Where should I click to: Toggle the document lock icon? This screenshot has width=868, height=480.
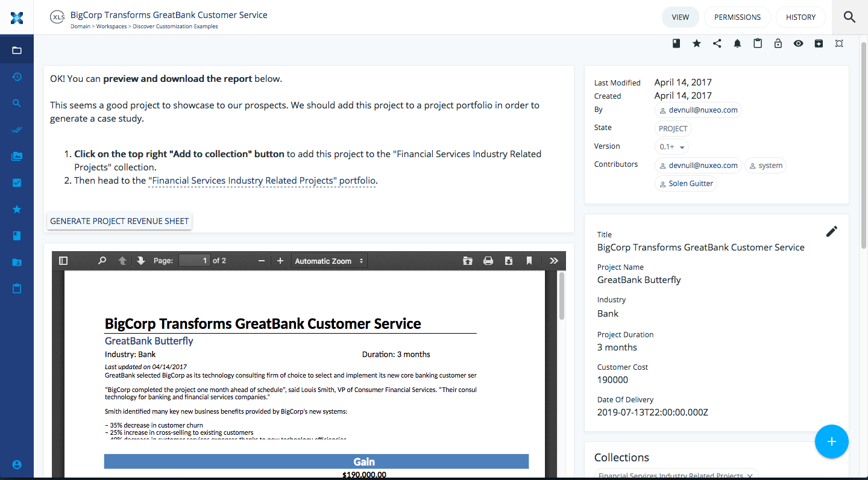pos(778,43)
